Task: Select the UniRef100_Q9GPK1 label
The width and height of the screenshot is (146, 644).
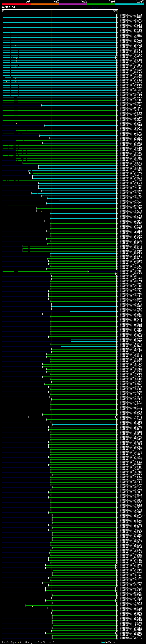Action: point(131,610)
